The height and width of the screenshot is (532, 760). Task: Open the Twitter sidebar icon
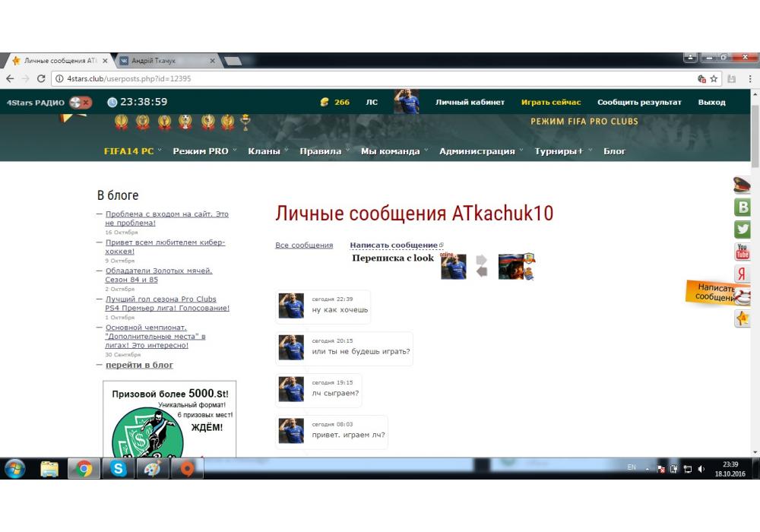[742, 230]
